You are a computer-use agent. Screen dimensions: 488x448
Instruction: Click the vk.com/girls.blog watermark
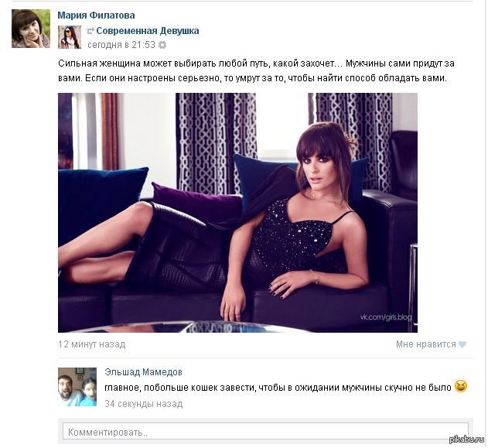click(386, 317)
